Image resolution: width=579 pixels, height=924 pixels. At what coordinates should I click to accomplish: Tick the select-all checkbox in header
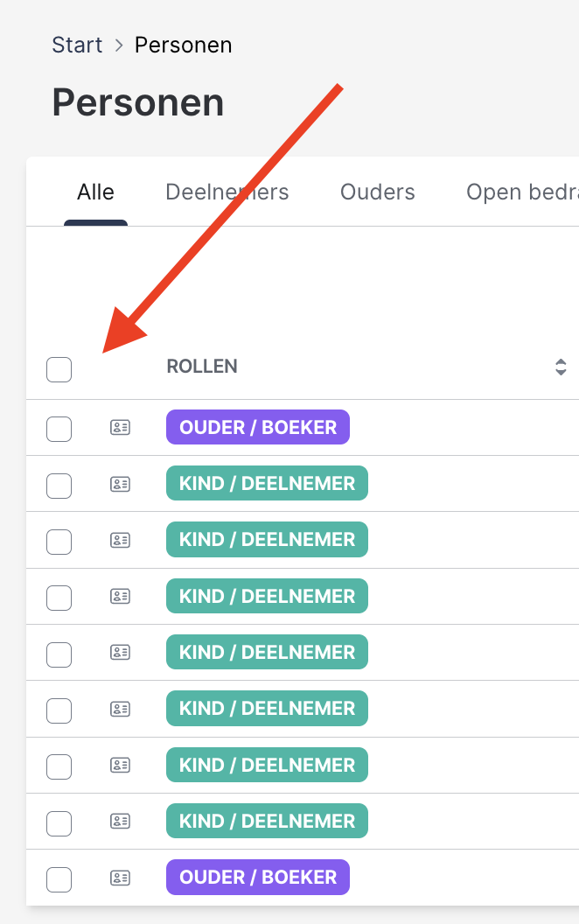point(59,369)
